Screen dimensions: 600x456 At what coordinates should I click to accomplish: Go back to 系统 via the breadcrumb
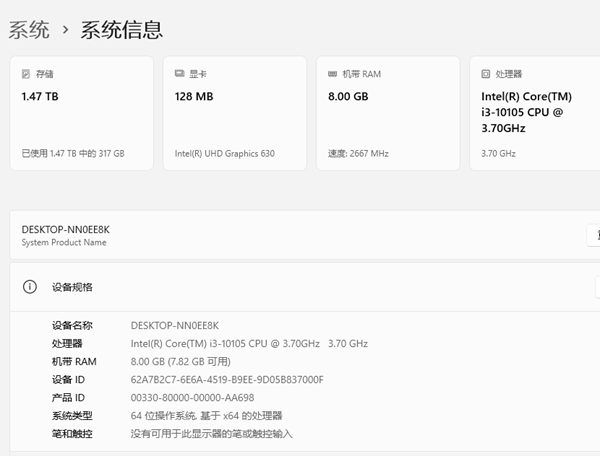click(28, 30)
